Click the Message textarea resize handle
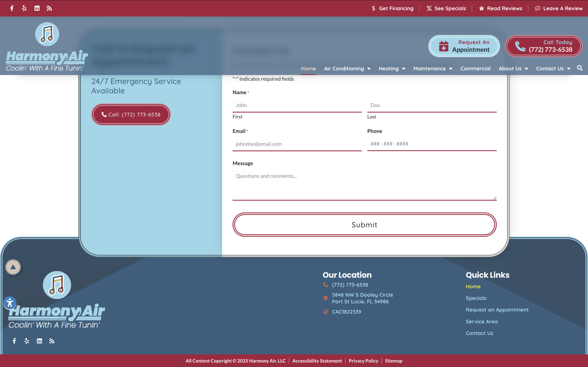Image resolution: width=588 pixels, height=367 pixels. 495,198
